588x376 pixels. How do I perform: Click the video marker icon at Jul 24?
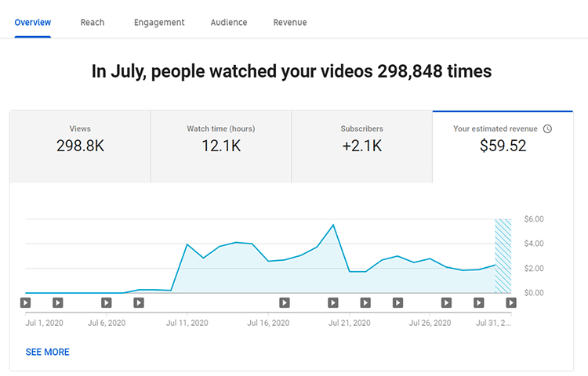tap(397, 302)
